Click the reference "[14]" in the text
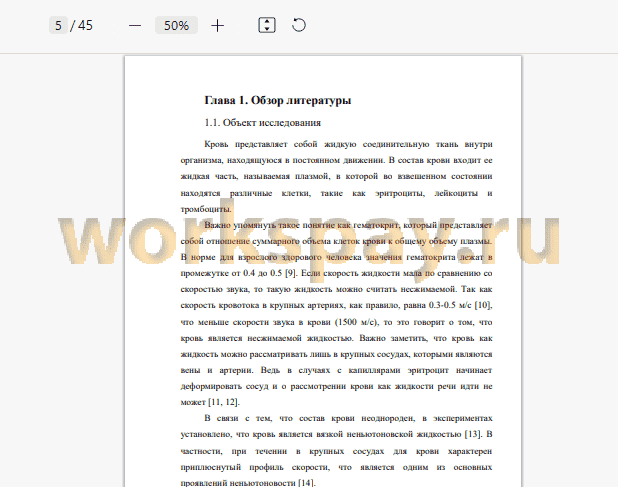Viewport: 618px width, 487px height. coord(307,483)
